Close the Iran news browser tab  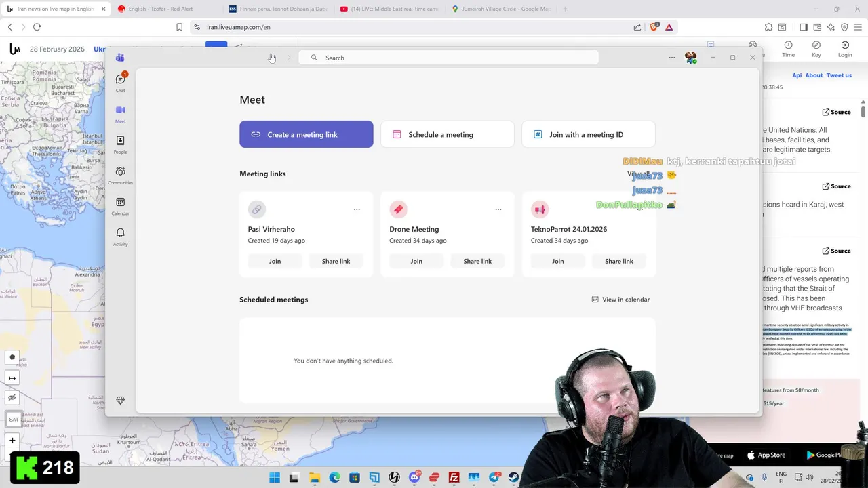click(x=103, y=9)
